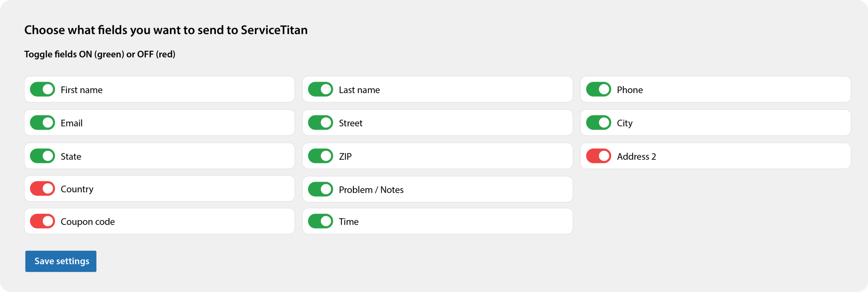868x292 pixels.
Task: Turn on the Country field toggle
Action: (42, 189)
